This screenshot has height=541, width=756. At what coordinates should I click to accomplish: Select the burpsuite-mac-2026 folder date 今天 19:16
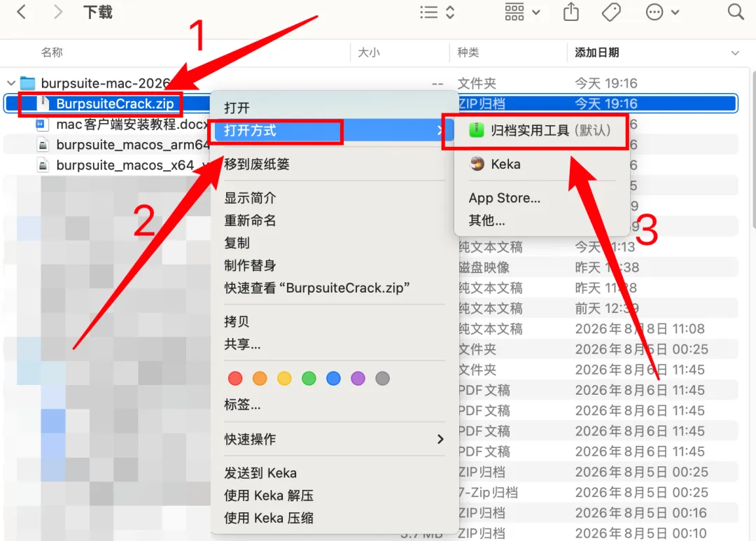[605, 83]
